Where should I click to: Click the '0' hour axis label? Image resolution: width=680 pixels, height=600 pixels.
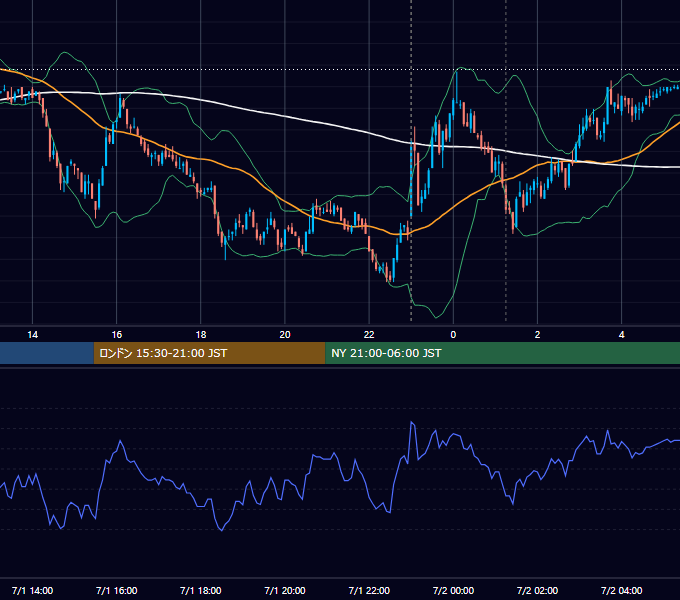point(453,335)
